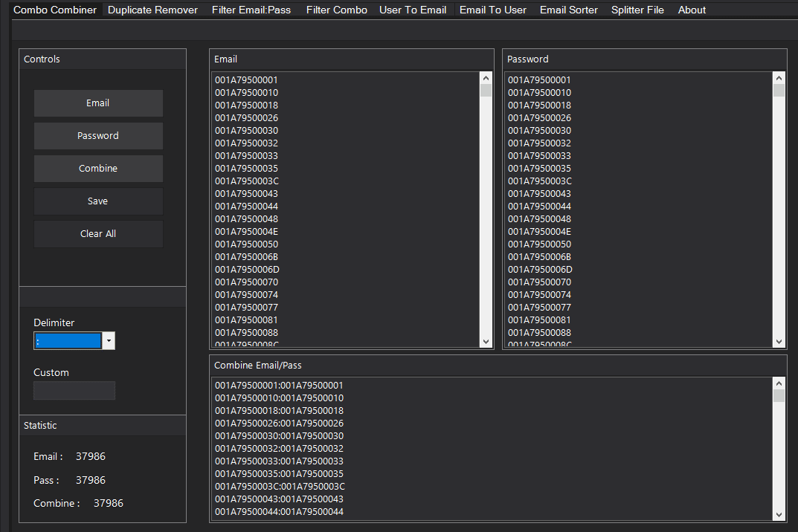
Task: Select 001A79500048 in the Password list
Action: click(539, 218)
